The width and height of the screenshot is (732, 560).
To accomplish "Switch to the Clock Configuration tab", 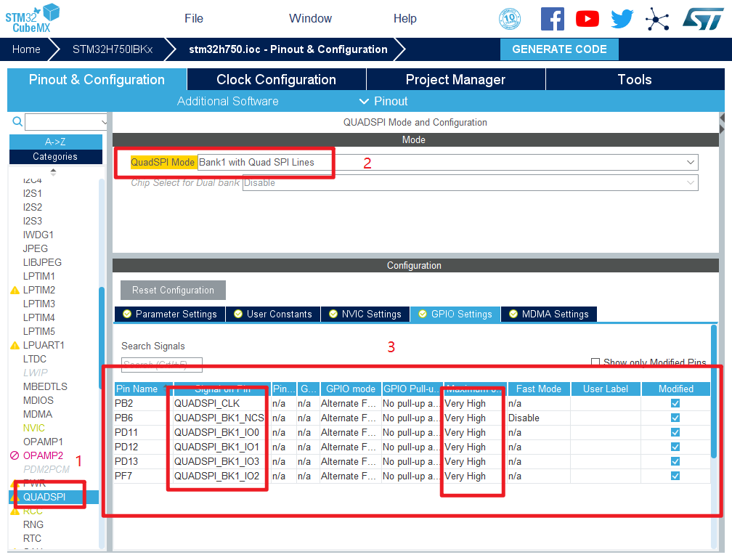I will click(x=276, y=80).
